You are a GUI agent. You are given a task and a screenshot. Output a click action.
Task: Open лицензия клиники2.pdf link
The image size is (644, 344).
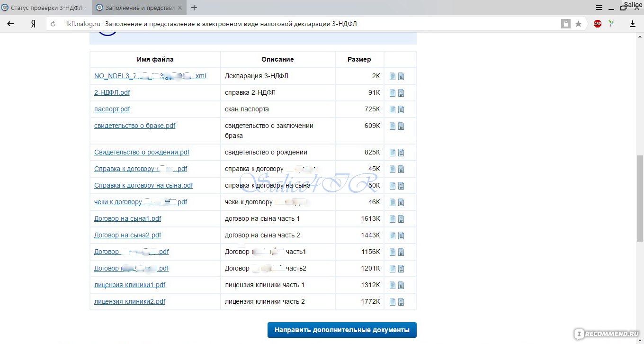[130, 301]
